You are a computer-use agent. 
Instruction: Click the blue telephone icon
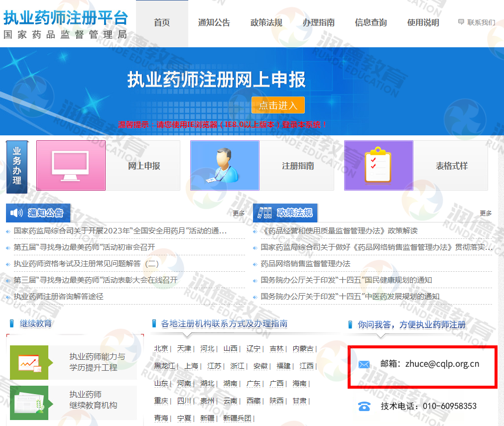tap(364, 406)
